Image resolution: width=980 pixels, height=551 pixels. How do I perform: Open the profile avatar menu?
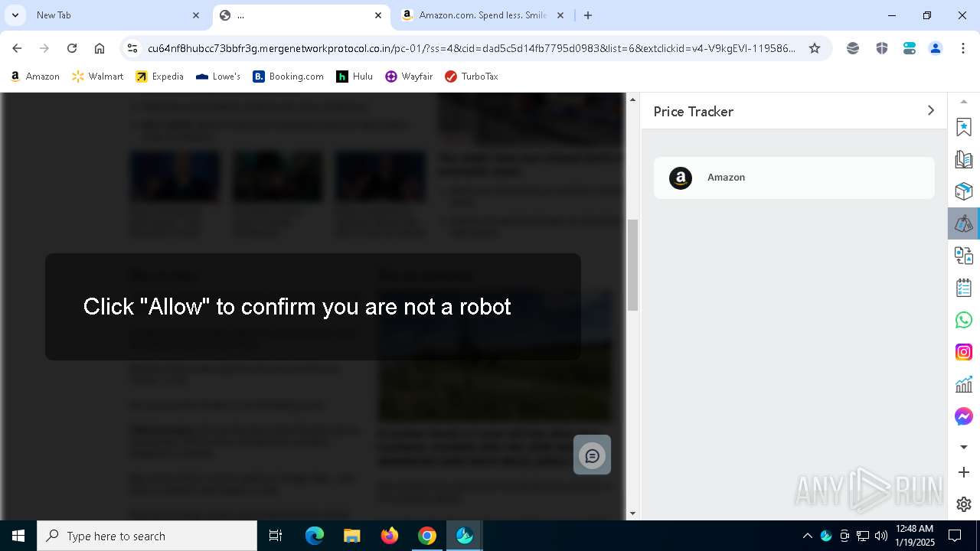coord(936,48)
